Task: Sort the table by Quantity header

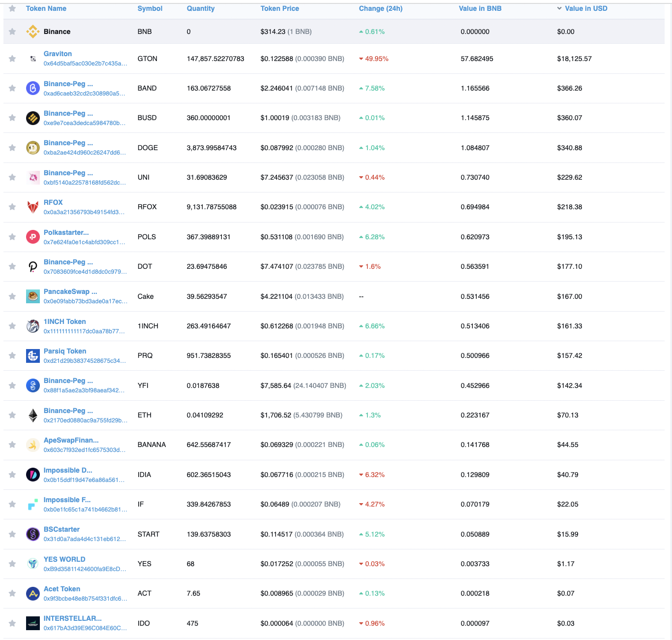Action: pyautogui.click(x=201, y=8)
